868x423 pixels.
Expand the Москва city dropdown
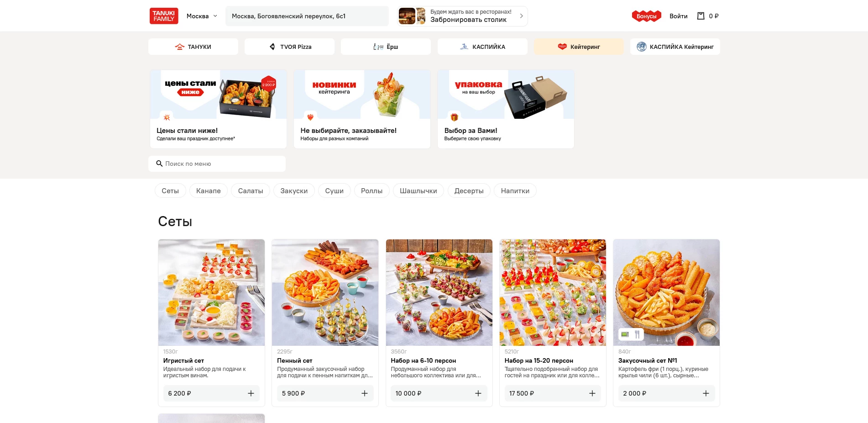click(x=202, y=16)
